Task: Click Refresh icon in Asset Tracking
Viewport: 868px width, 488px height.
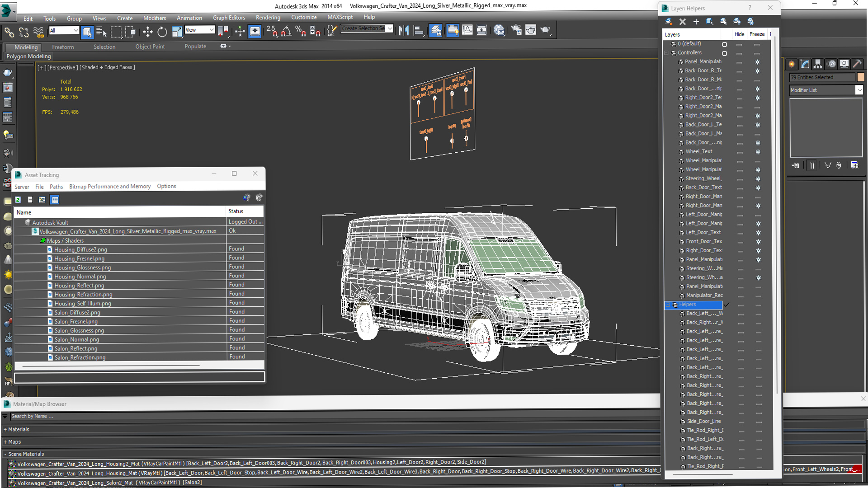Action: click(18, 200)
